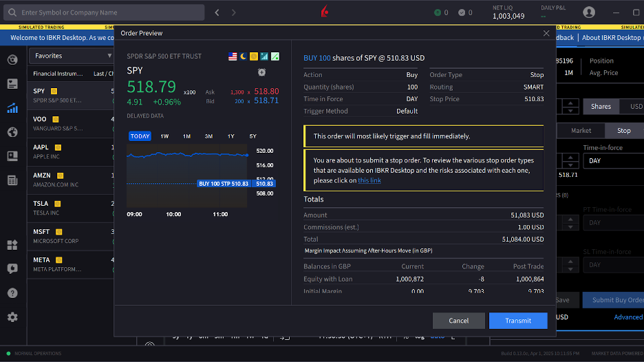Select the 3M chart range
This screenshot has height=362, width=644.
pos(208,136)
